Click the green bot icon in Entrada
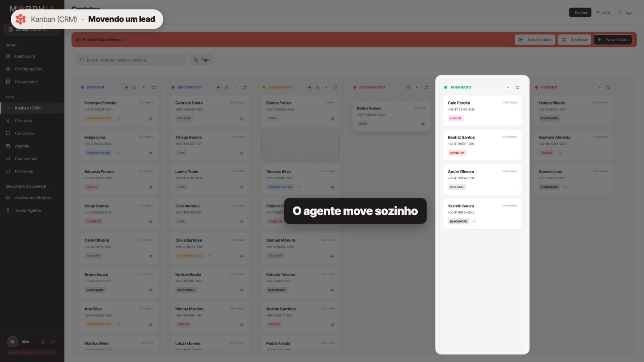 (135, 88)
